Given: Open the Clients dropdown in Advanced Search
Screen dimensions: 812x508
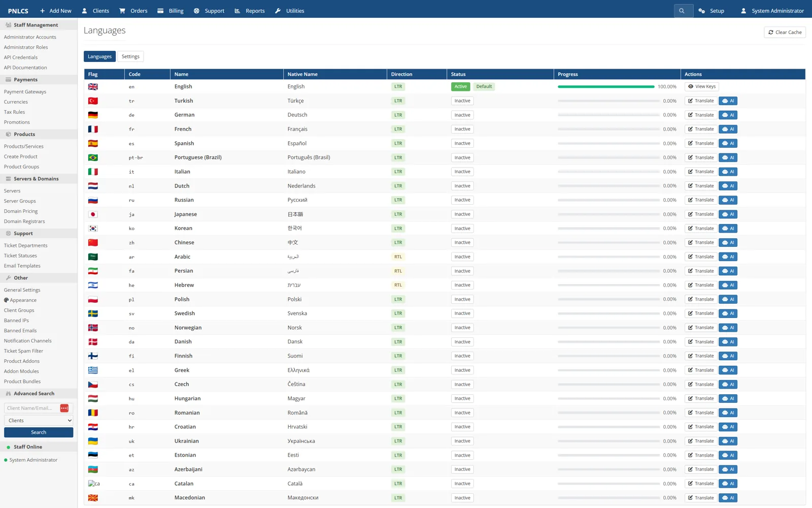Looking at the screenshot, I should coord(39,421).
